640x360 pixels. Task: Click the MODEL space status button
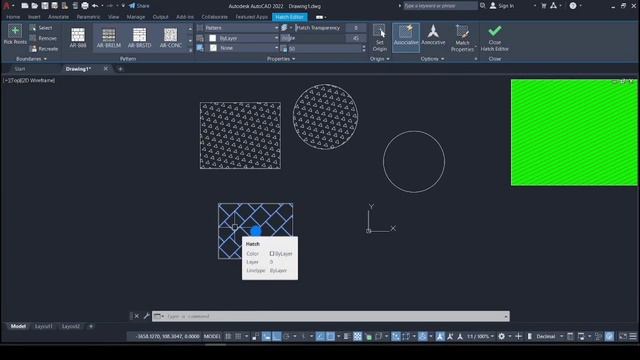212,336
